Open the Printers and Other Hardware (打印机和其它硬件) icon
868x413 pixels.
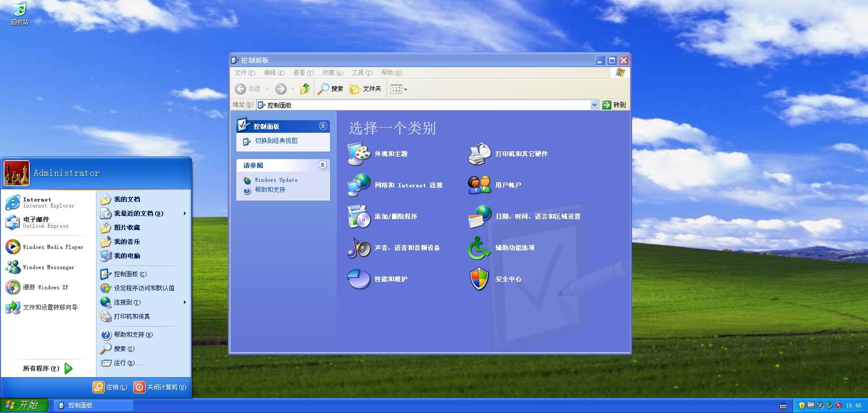tap(480, 154)
